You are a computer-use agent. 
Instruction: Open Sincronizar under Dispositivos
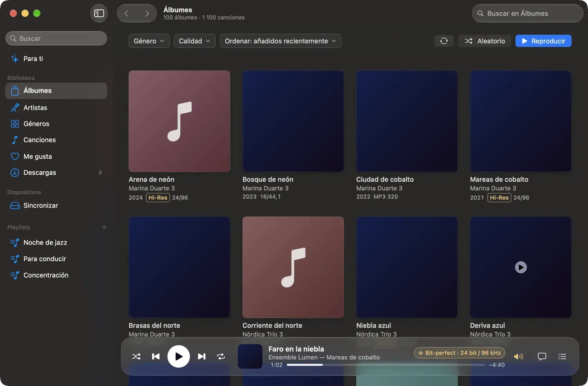(56, 206)
